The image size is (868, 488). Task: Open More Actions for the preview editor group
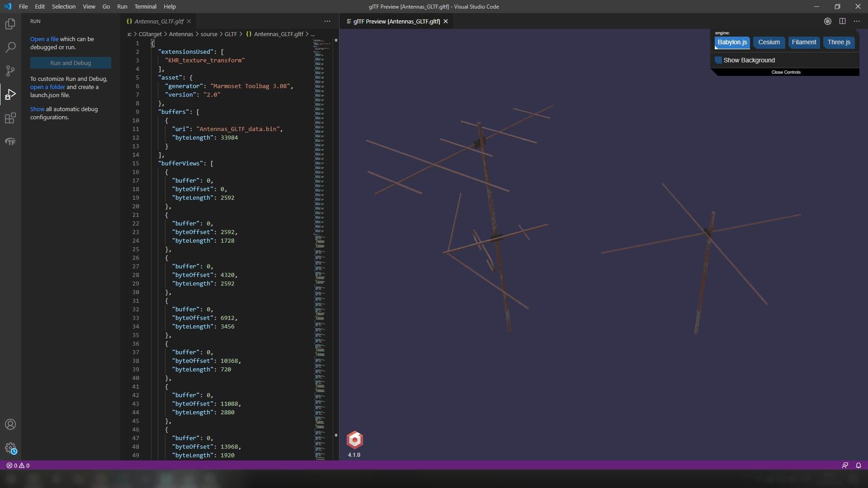[x=857, y=21]
